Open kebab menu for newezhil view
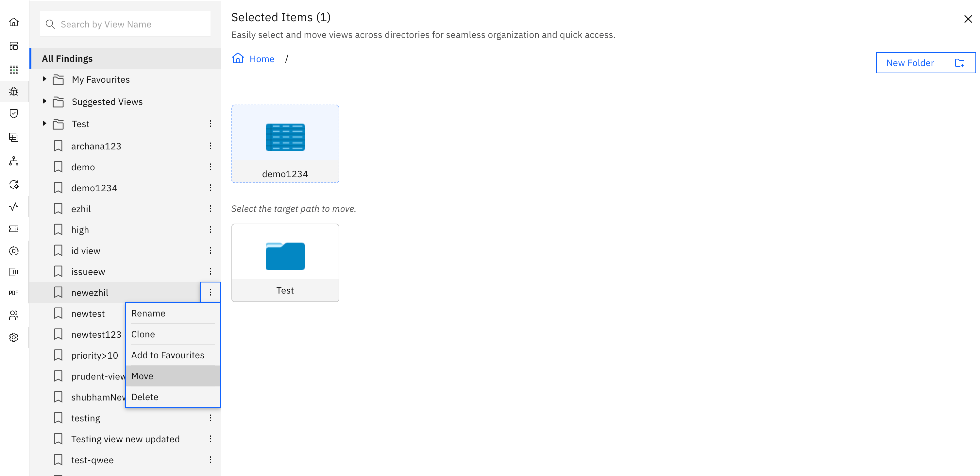Screen dimensions: 980x476 pos(210,292)
